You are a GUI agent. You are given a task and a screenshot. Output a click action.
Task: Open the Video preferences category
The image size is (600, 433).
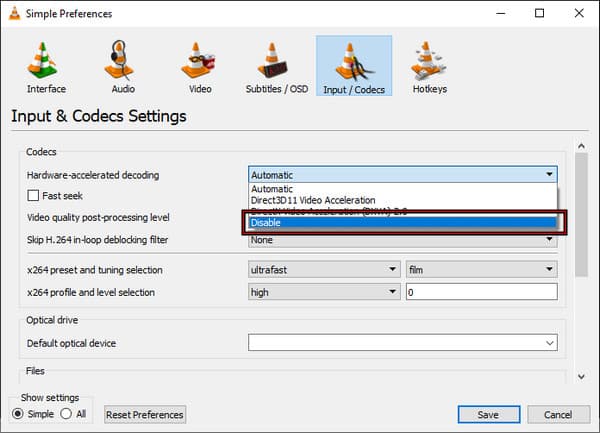coord(199,67)
